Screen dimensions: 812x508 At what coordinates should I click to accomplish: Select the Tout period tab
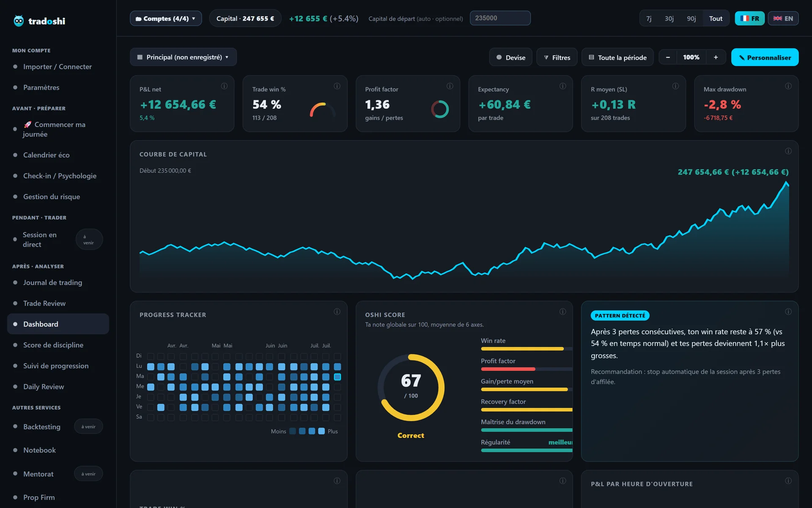coord(716,19)
